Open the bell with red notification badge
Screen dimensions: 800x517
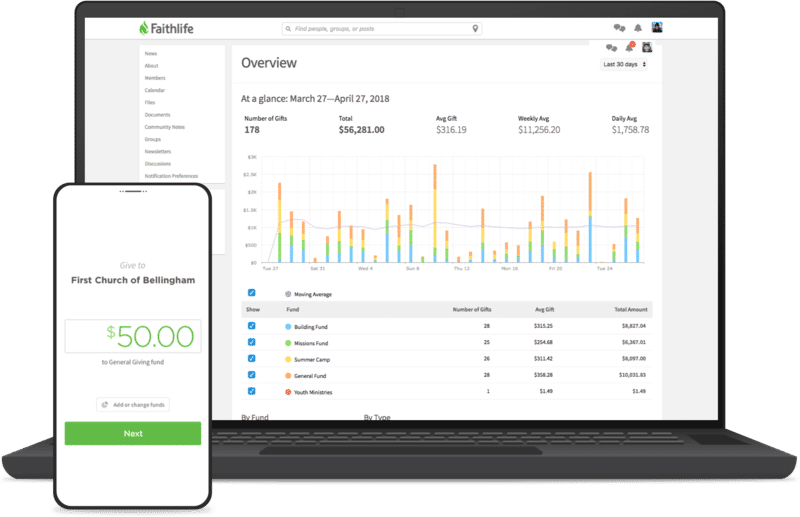click(630, 47)
